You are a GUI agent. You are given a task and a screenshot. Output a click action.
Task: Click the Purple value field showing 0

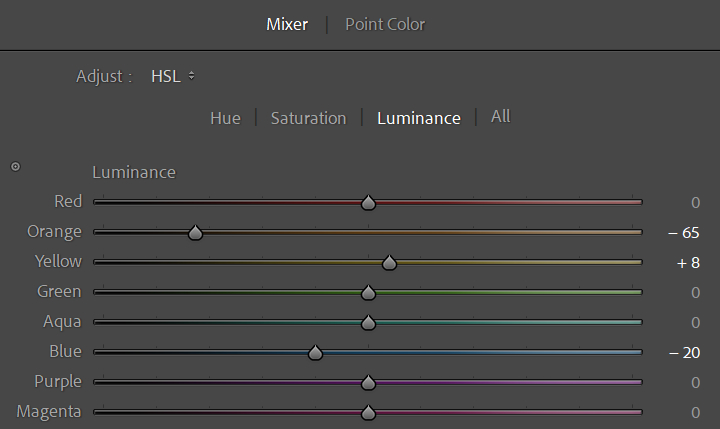(x=695, y=383)
